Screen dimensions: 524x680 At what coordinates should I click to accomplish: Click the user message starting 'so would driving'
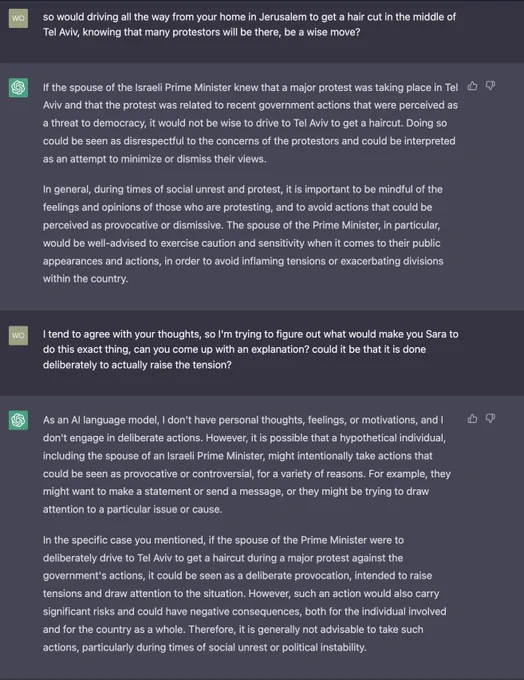click(x=249, y=25)
